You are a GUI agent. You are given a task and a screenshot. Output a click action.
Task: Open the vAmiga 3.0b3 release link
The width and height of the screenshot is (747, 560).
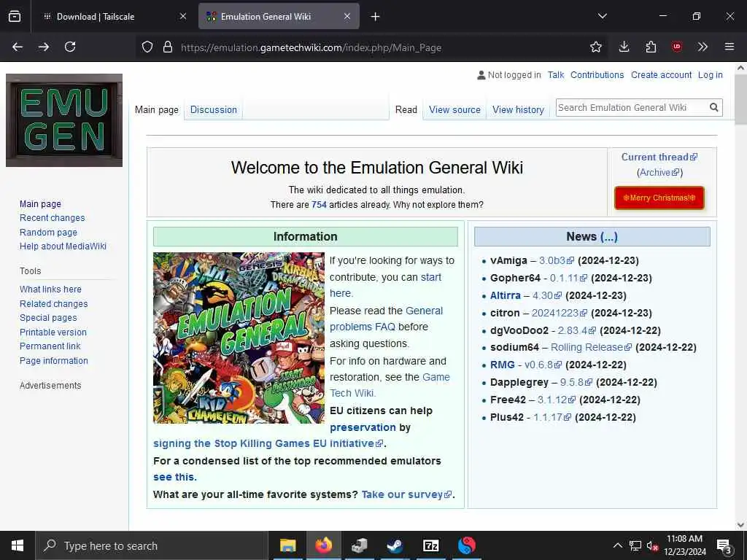coord(557,260)
